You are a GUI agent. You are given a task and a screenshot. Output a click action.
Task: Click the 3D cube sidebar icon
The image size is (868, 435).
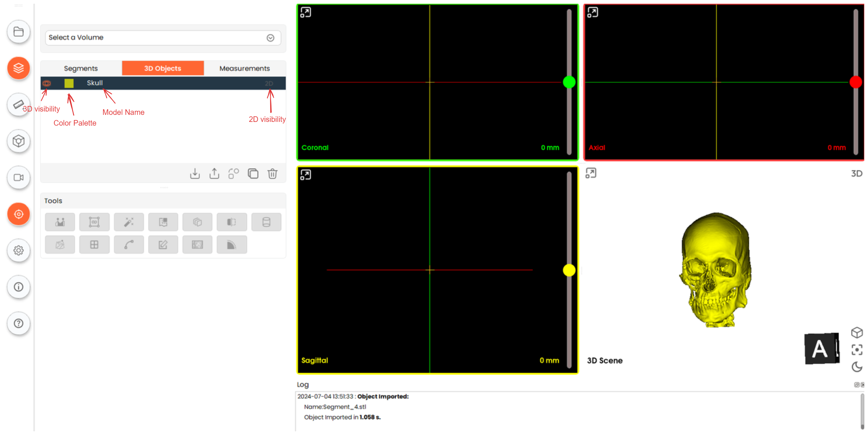click(19, 141)
